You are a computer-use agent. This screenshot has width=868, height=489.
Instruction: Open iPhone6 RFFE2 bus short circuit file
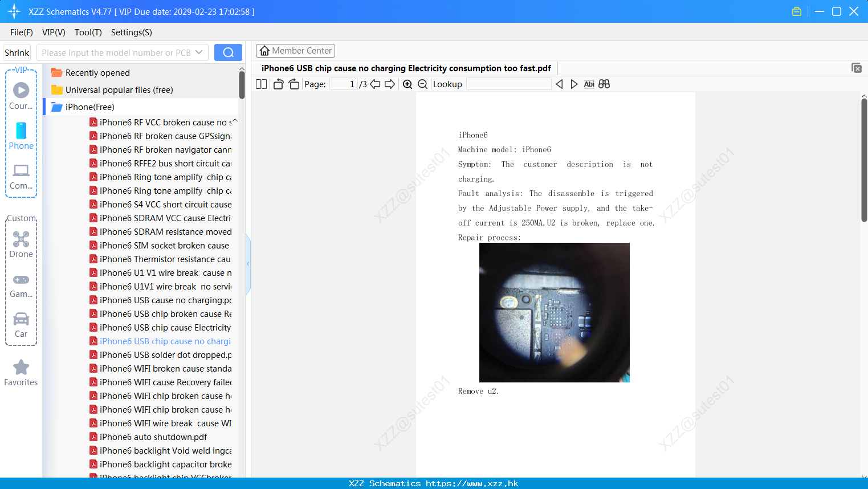click(x=161, y=164)
